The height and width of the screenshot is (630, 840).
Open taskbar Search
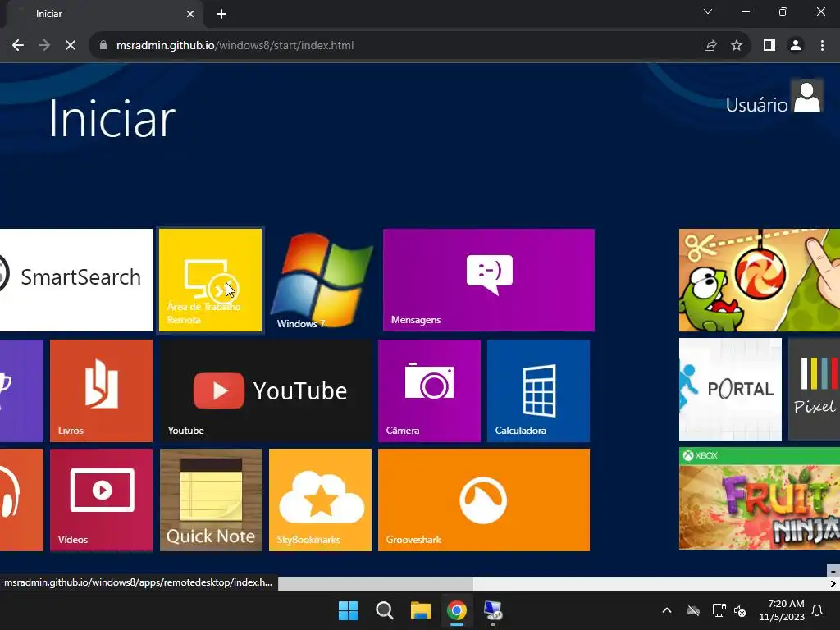(x=384, y=610)
